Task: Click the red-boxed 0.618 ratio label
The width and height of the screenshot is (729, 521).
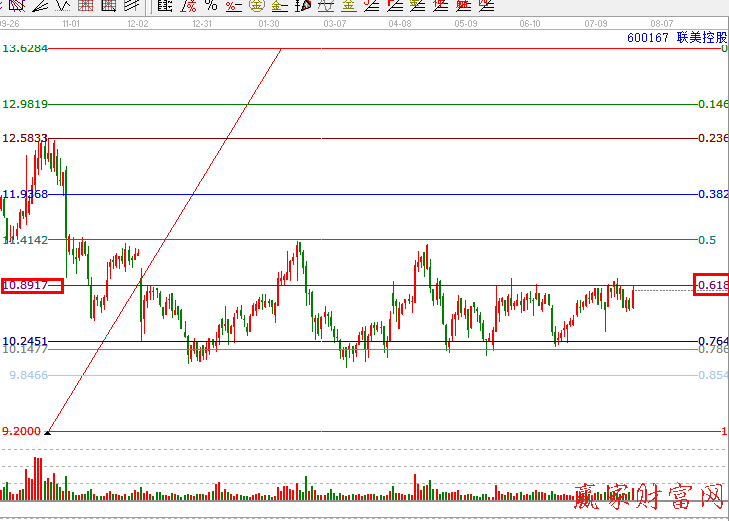Action: click(711, 285)
